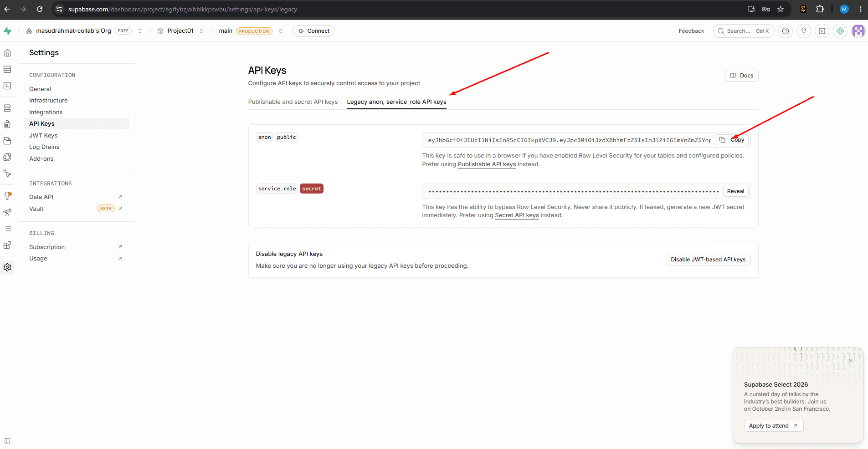Open the Advisors lightbulb icon in sidebar

click(7, 196)
